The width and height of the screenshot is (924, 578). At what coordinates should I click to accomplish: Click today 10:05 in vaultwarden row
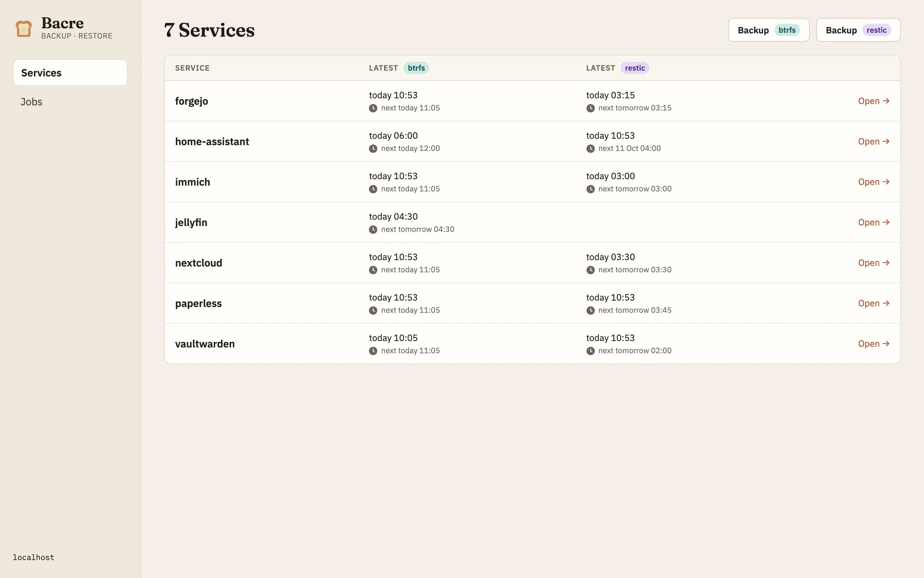pyautogui.click(x=393, y=338)
